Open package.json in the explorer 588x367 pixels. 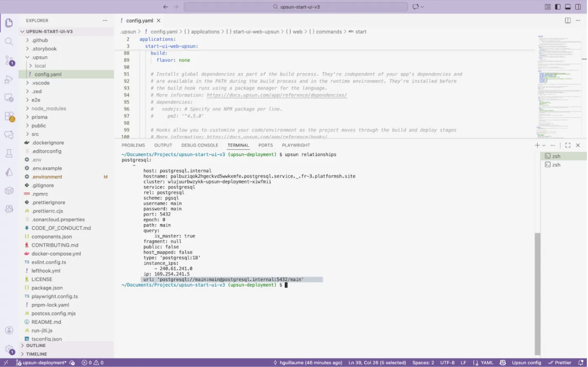click(x=47, y=288)
